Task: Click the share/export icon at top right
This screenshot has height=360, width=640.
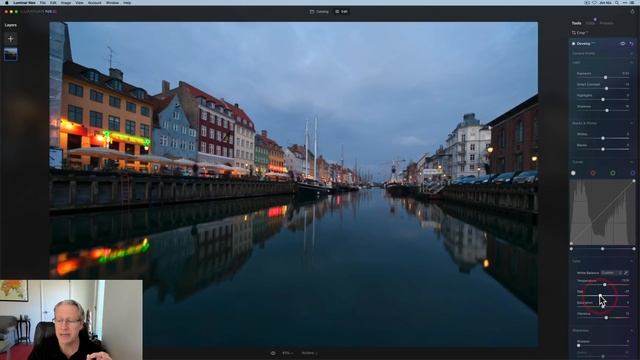Action: pos(632,11)
